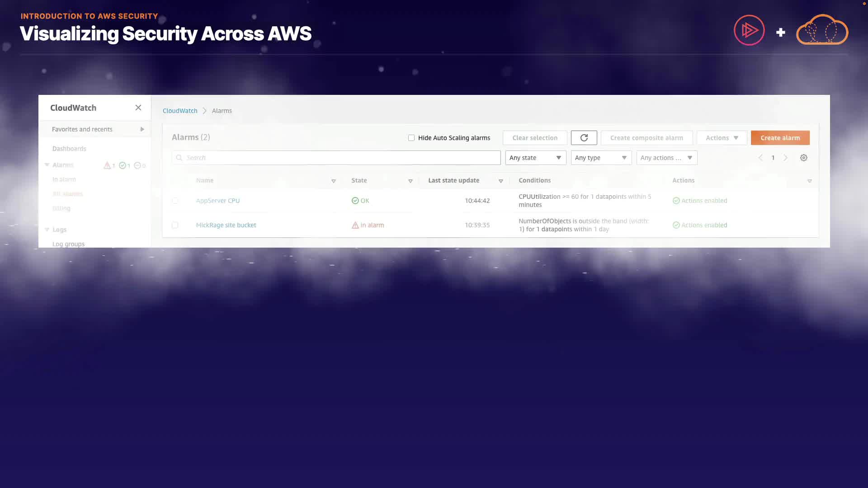Close the CloudWatch sidebar panel
This screenshot has height=488, width=868.
tap(138, 108)
